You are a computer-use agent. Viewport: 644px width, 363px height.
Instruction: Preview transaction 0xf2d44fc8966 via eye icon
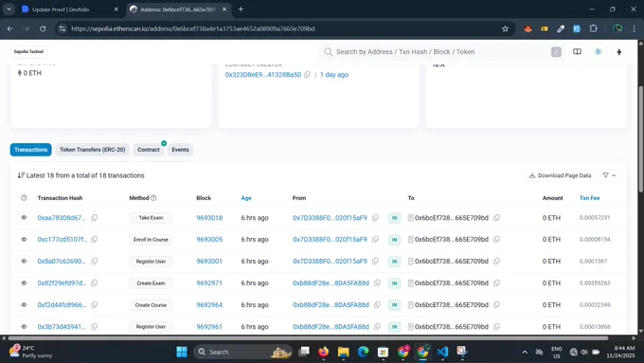coord(24,304)
